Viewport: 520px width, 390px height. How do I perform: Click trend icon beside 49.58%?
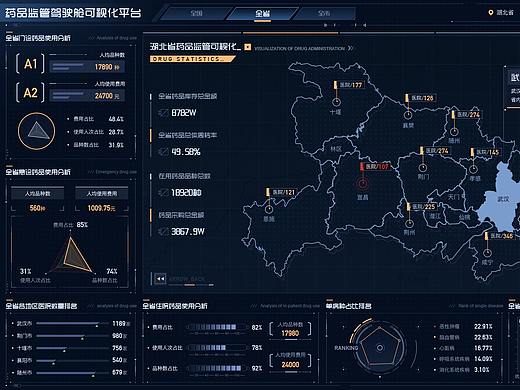(163, 152)
